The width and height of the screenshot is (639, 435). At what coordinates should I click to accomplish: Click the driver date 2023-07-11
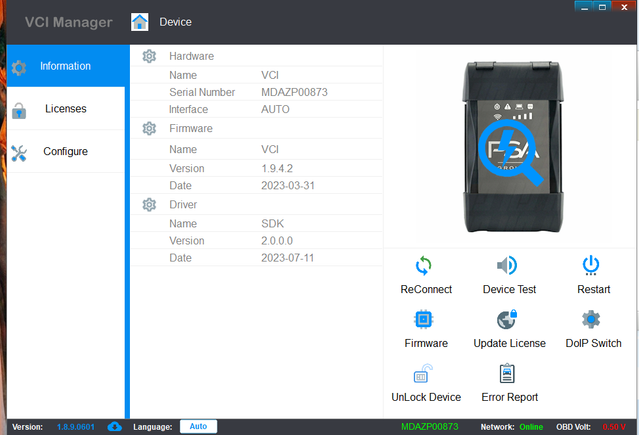coord(288,258)
